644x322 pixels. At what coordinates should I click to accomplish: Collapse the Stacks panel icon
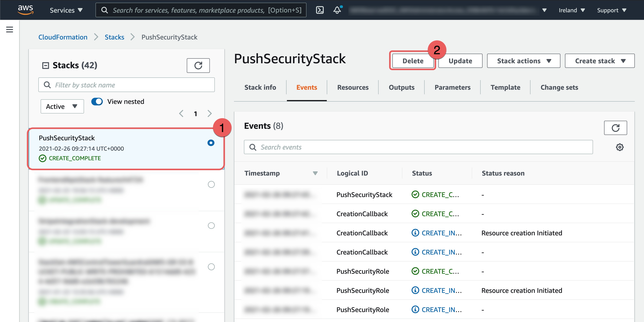pos(45,65)
